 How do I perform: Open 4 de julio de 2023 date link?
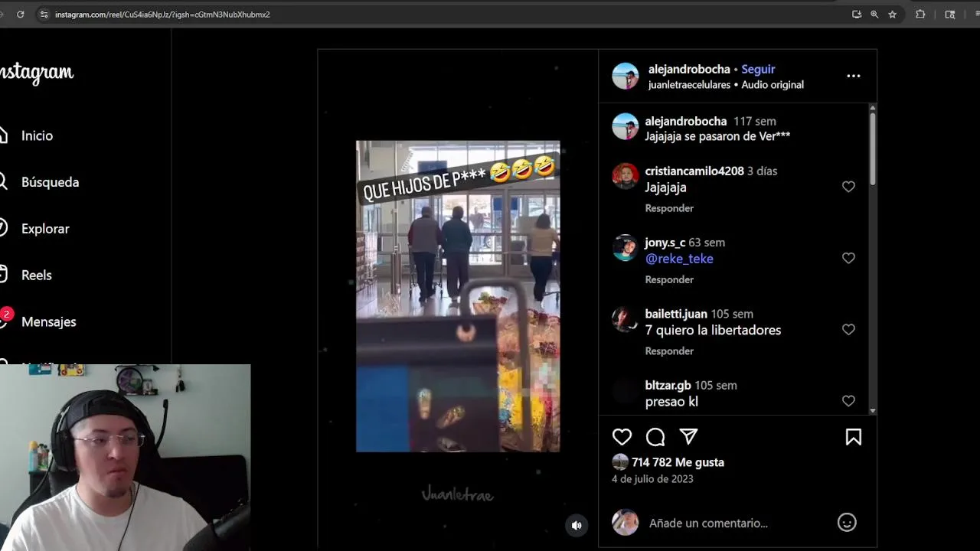[x=652, y=479]
